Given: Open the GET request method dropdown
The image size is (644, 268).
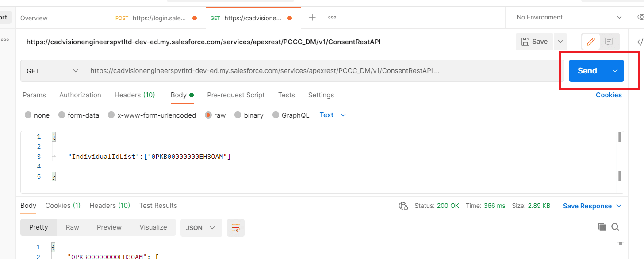Looking at the screenshot, I should [x=52, y=70].
